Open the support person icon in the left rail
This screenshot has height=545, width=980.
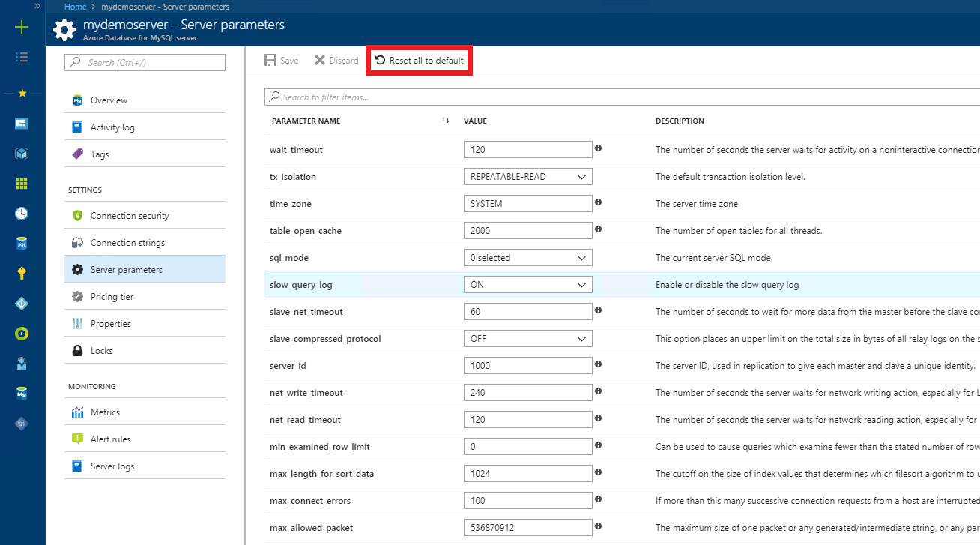click(22, 364)
